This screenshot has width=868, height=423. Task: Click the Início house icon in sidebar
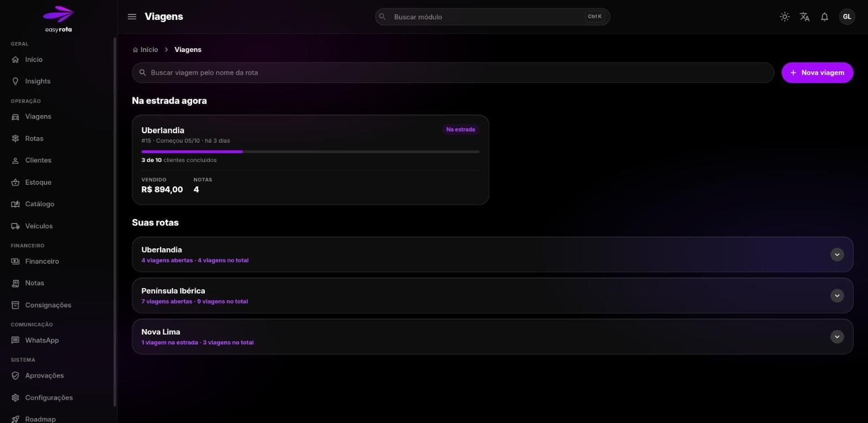click(15, 60)
